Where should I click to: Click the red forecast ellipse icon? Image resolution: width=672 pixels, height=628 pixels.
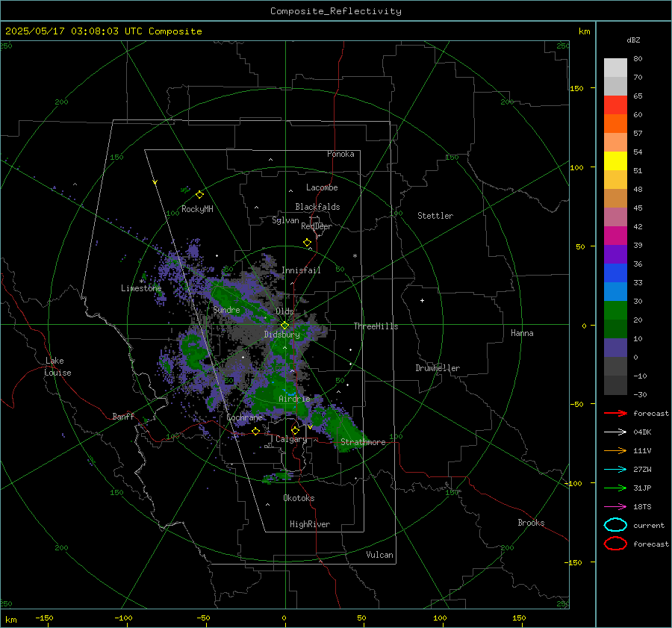(x=615, y=544)
